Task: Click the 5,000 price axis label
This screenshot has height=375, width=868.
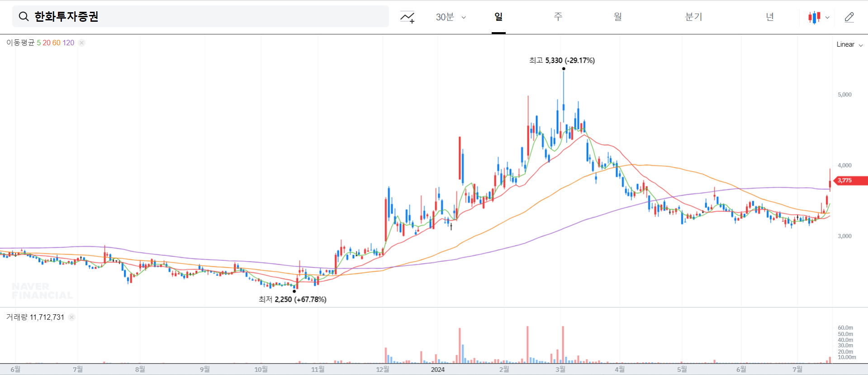Action: coord(844,95)
